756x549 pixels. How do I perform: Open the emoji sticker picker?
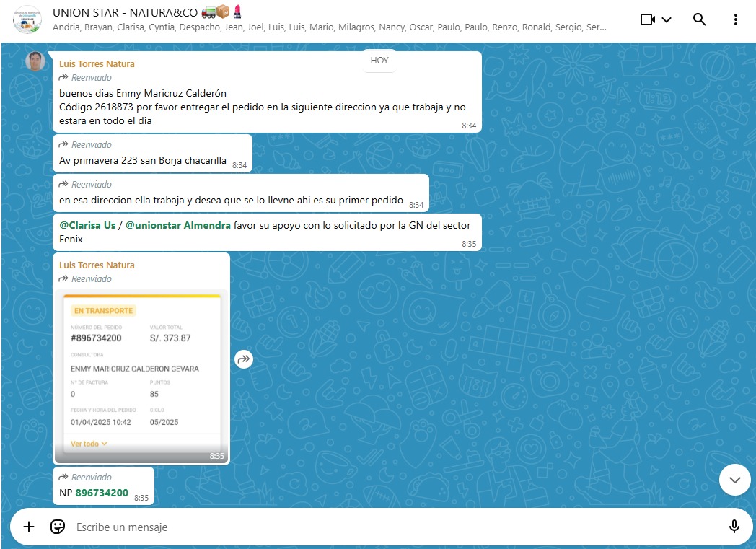point(58,527)
